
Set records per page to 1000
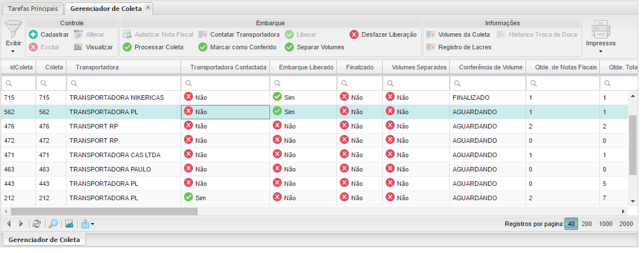(606, 224)
